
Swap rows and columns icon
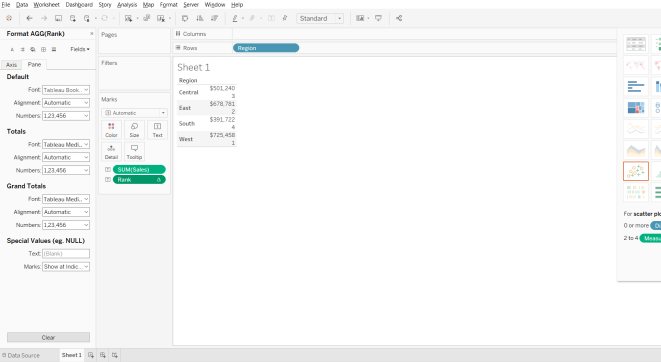[185, 18]
